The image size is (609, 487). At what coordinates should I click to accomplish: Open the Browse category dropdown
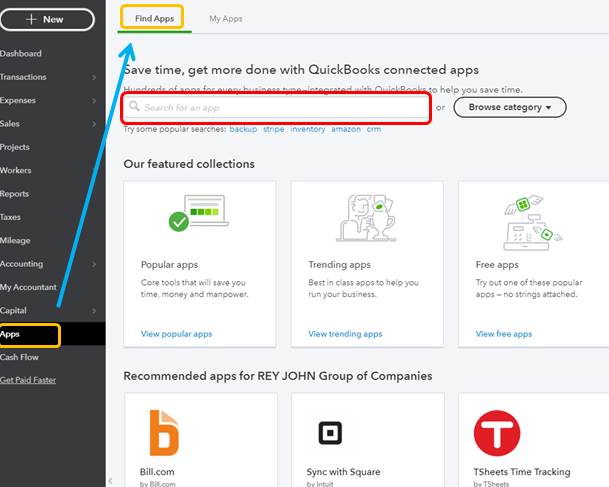[x=510, y=107]
